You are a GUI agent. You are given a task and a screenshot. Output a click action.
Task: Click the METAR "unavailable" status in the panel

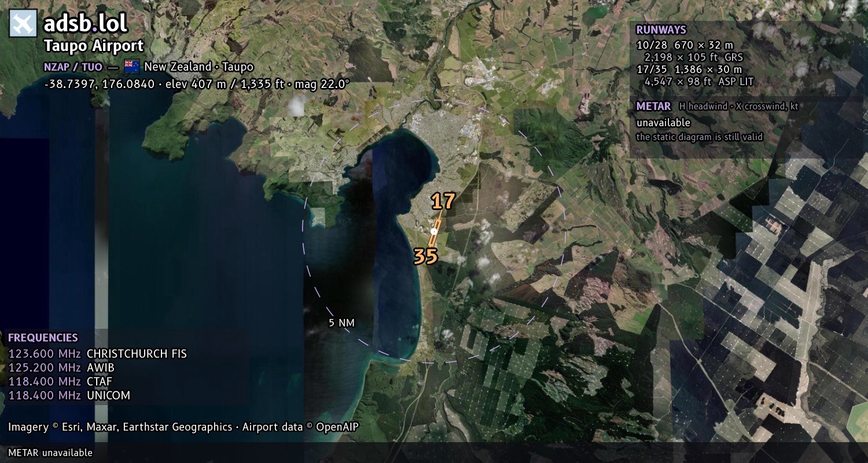coord(663,123)
